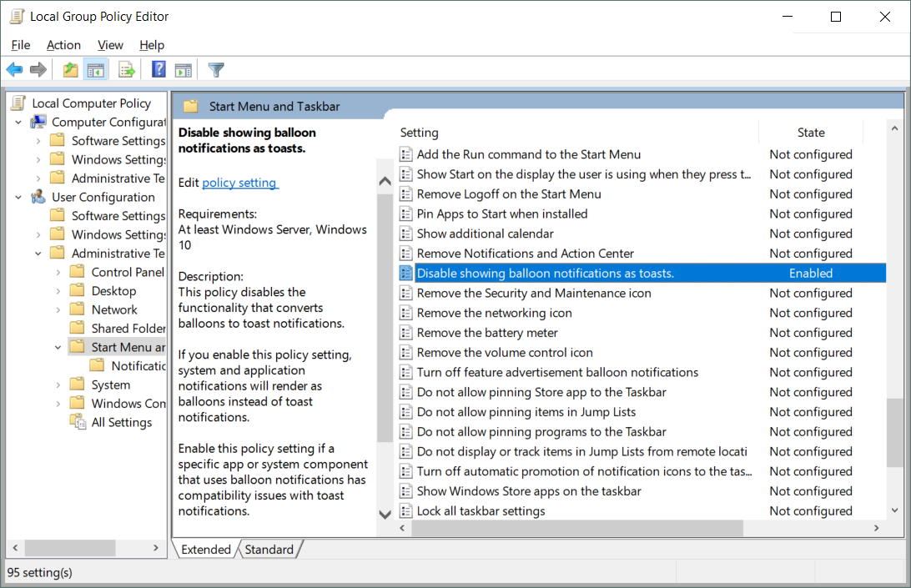Expand the System folder in tree
The width and height of the screenshot is (911, 588).
pyautogui.click(x=58, y=385)
